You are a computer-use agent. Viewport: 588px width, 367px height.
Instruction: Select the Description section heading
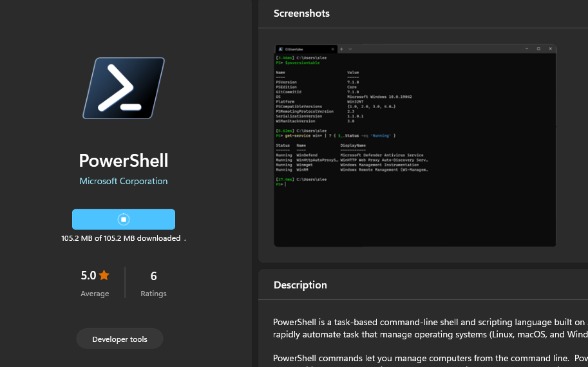(300, 285)
